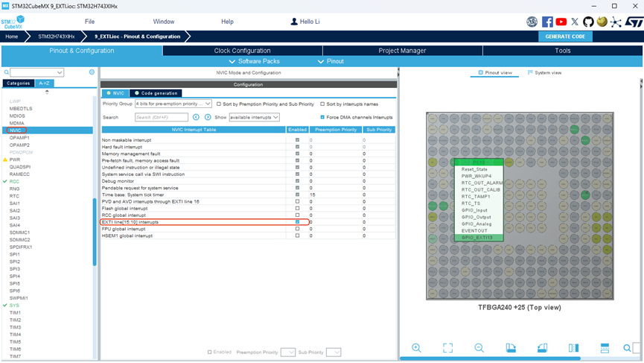The image size is (644, 363).
Task: Enable HSEM1 global interrupt checkbox
Action: [x=297, y=236]
